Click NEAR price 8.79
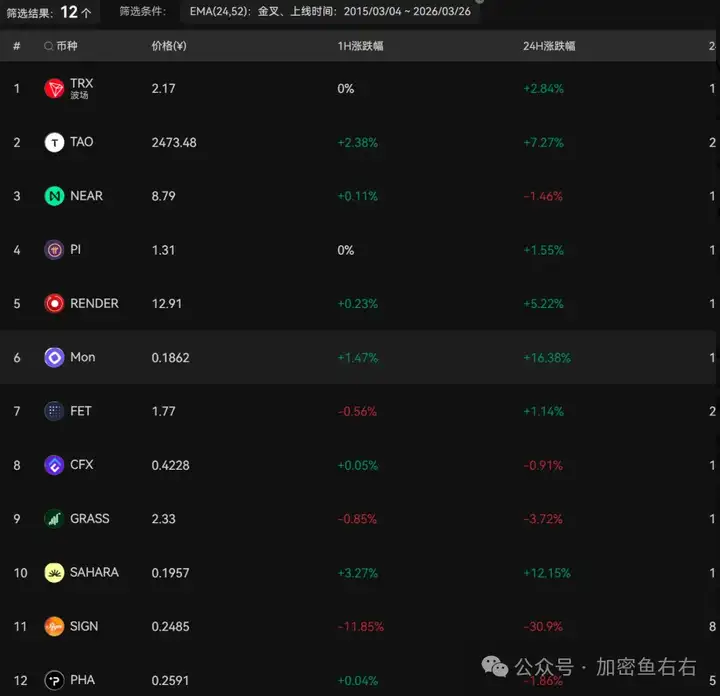The height and width of the screenshot is (696, 720). 163,196
